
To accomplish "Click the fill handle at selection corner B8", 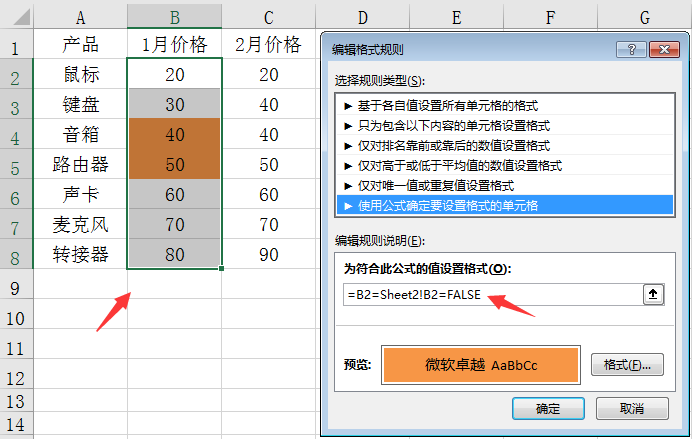I will (x=221, y=268).
